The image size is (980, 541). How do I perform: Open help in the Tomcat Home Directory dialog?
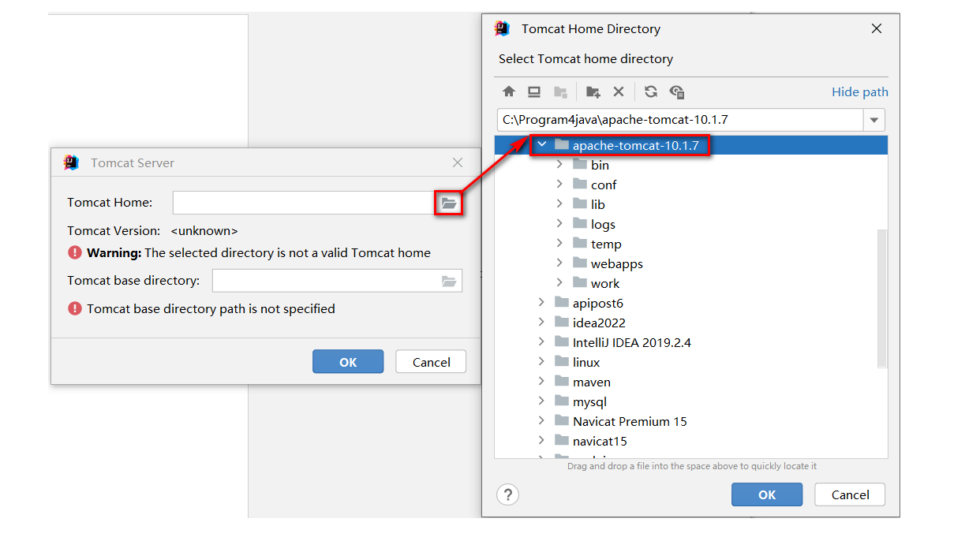click(508, 495)
